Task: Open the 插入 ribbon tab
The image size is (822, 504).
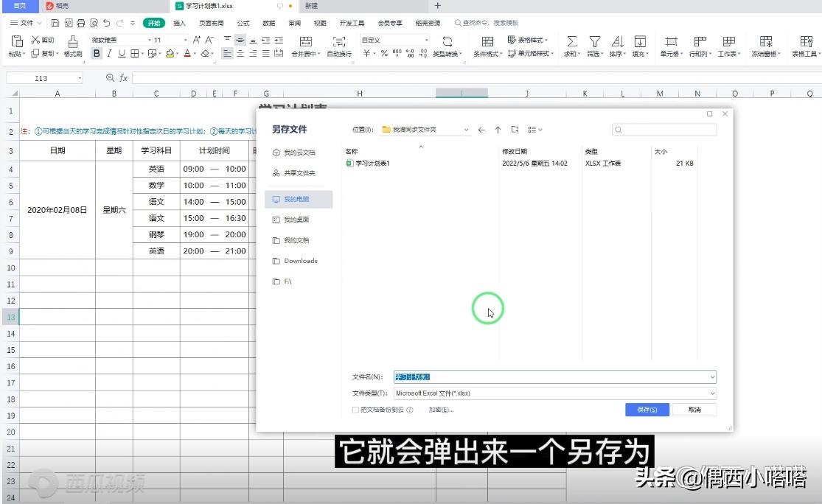Action: click(x=179, y=22)
